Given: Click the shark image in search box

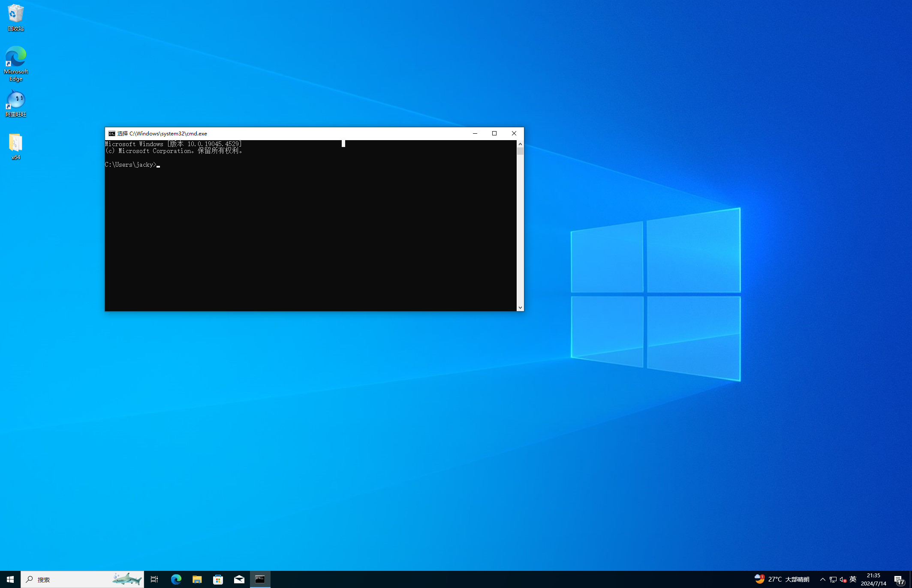Looking at the screenshot, I should click(x=127, y=579).
